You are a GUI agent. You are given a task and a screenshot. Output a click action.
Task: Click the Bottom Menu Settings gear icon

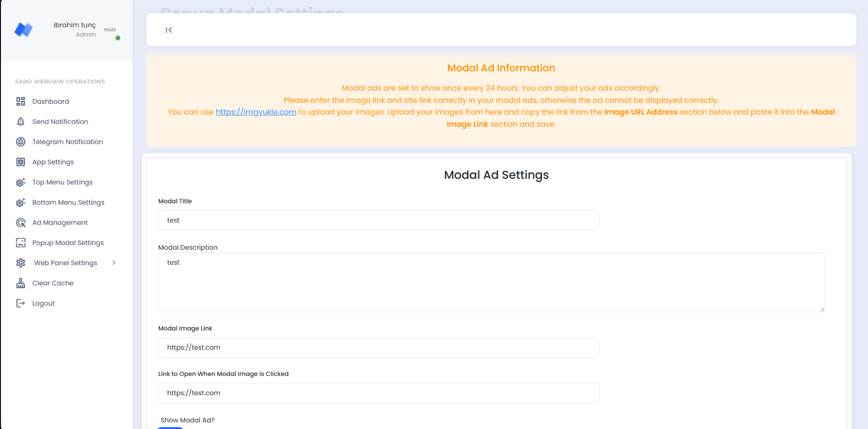(x=21, y=202)
